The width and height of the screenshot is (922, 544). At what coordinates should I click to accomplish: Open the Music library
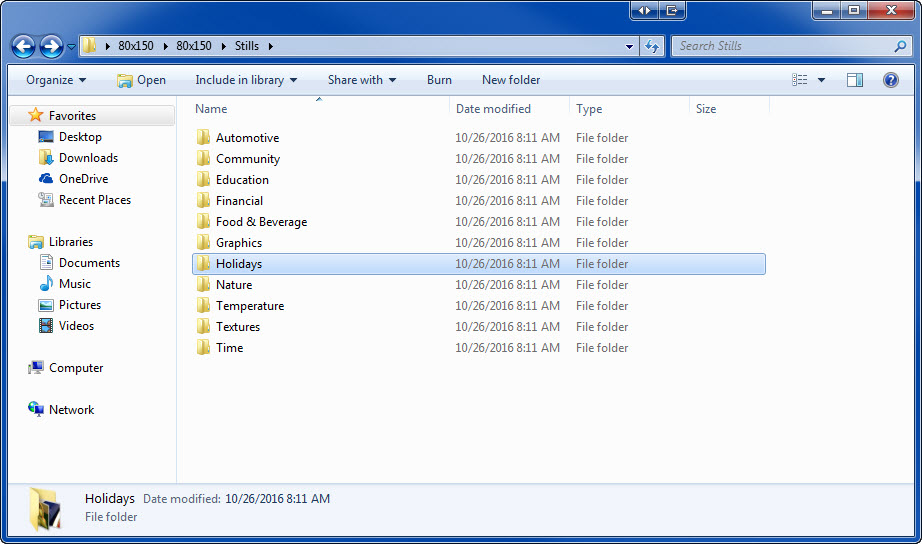point(75,284)
